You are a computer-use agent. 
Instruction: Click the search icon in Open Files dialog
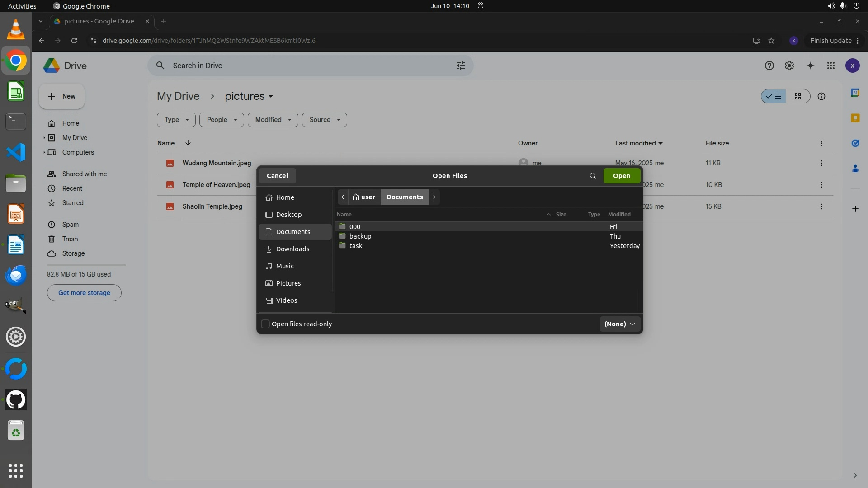point(593,176)
